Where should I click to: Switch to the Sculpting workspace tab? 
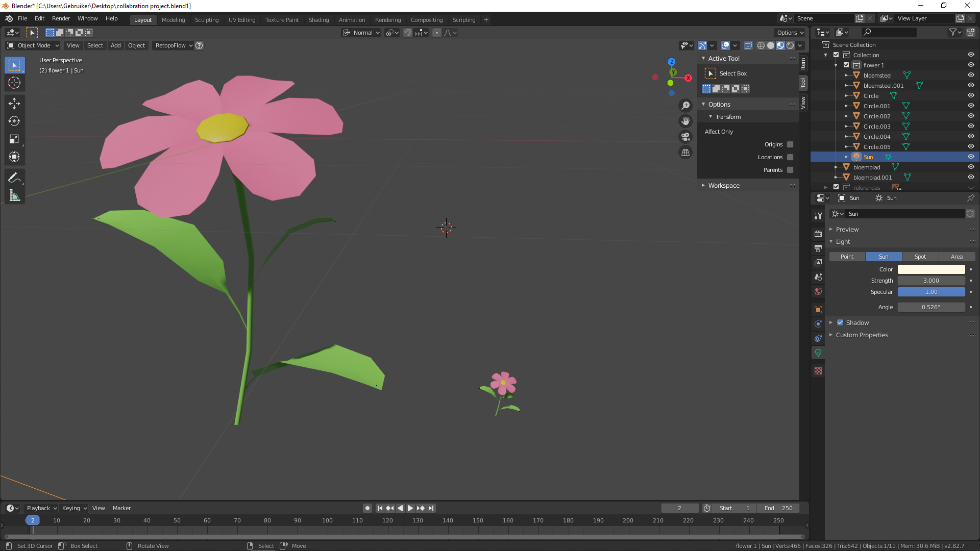click(x=207, y=20)
